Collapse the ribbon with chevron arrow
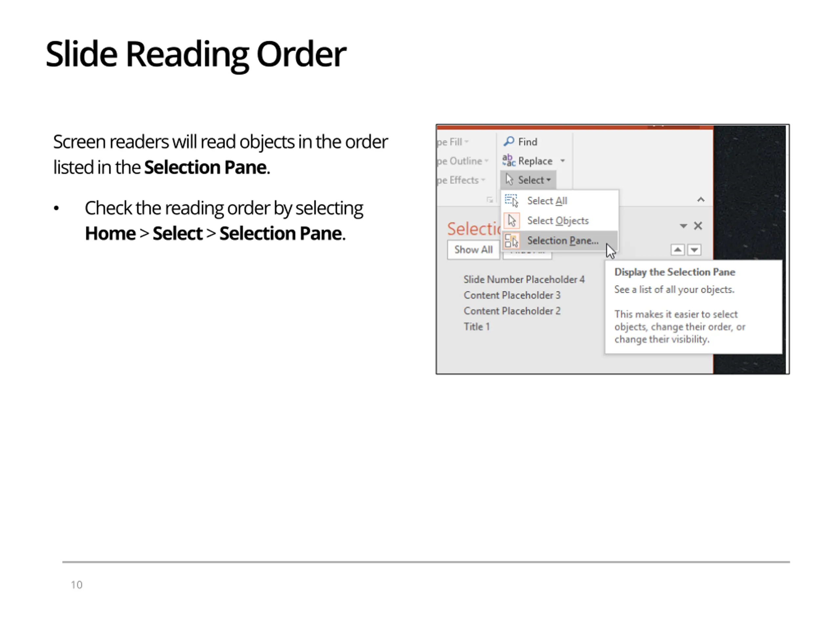 point(701,200)
